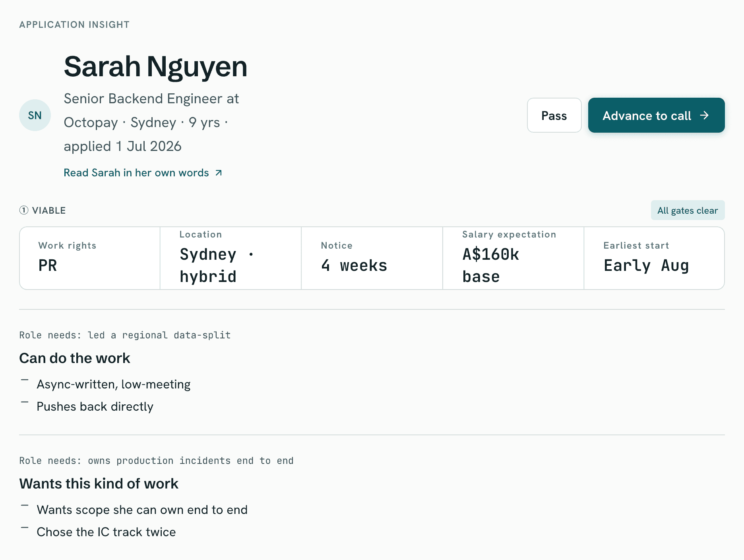Screen dimensions: 744x560
Task: Click the arrow icon on Advance to call
Action: (704, 115)
